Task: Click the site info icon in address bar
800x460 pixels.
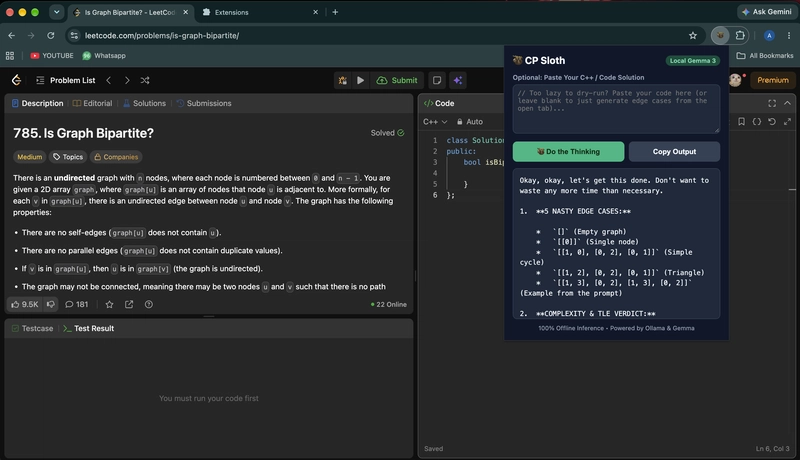Action: (74, 35)
